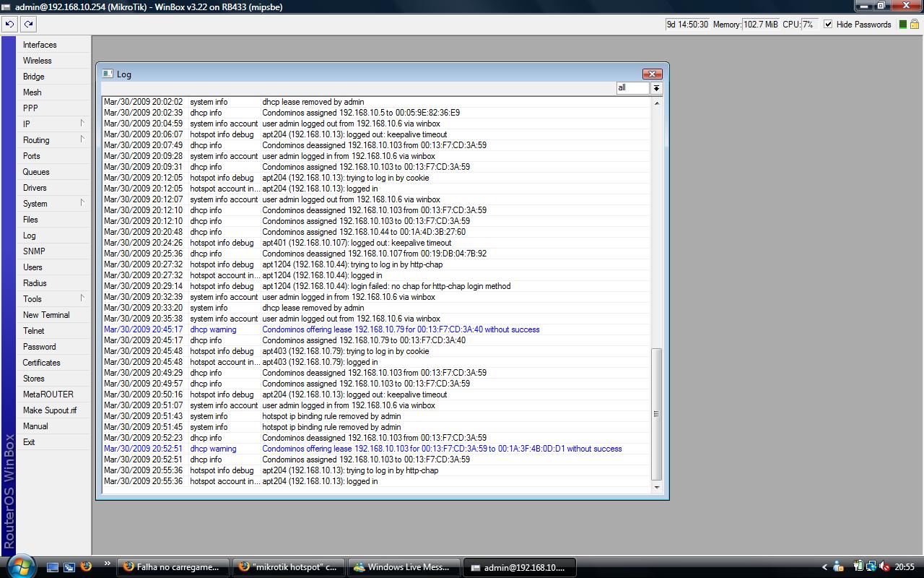Click the Switch between windows quick launch icon
Viewport: 924px width, 578px height.
coord(69,567)
